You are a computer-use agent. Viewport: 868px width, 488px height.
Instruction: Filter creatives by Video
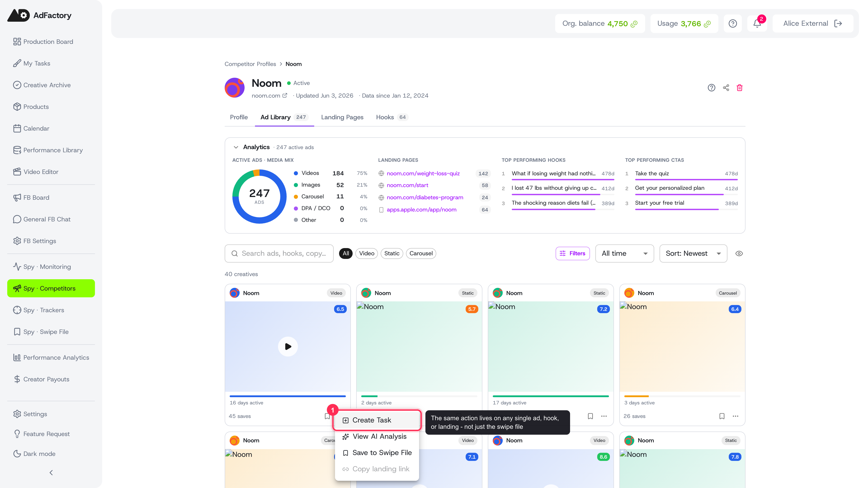tap(367, 253)
